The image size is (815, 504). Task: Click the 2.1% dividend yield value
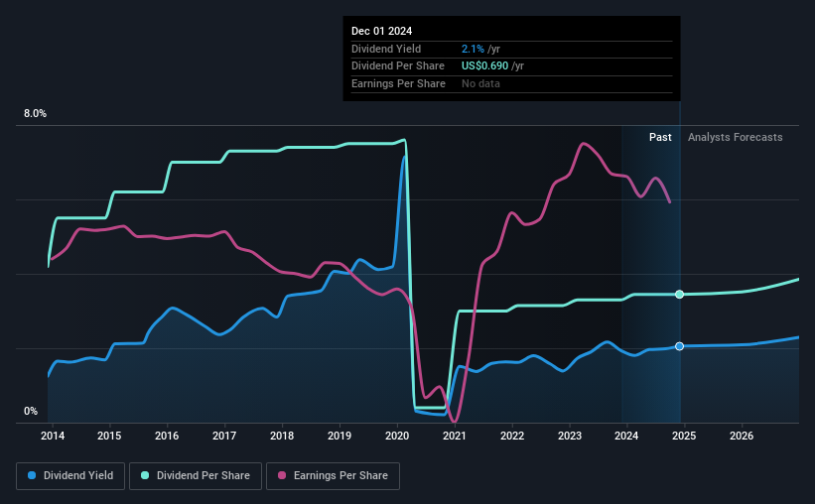(473, 49)
